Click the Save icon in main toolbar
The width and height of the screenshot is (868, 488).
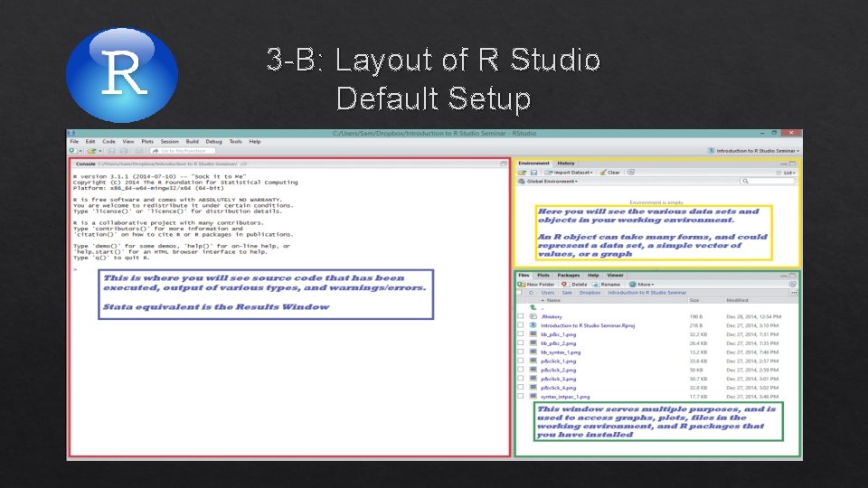coord(112,151)
